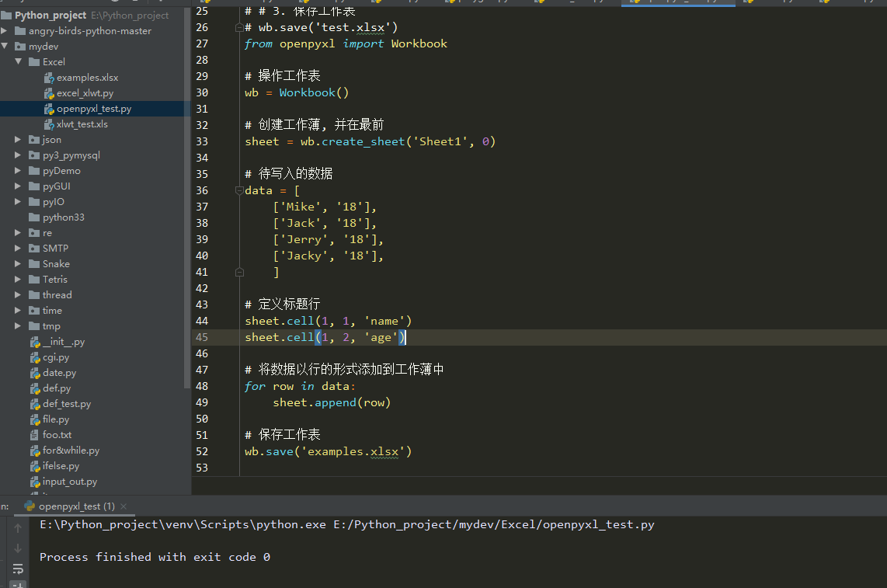Collapse the code fold arrow at line 36
The width and height of the screenshot is (887, 588).
point(238,190)
